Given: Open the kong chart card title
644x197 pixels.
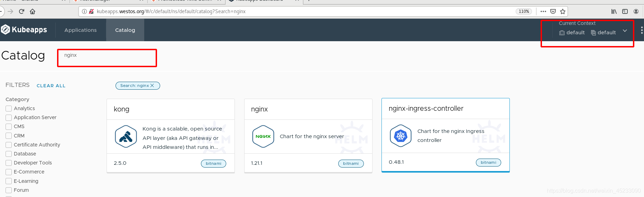Looking at the screenshot, I should pos(121,109).
